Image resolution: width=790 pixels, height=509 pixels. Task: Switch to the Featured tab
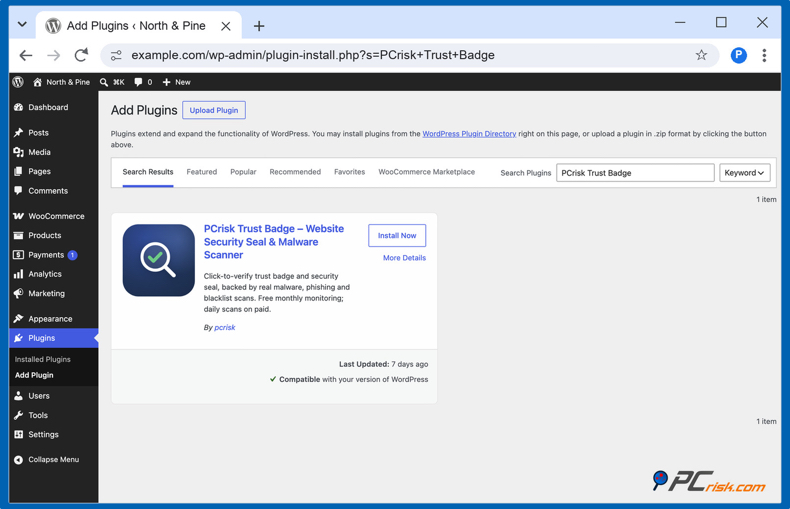point(202,172)
